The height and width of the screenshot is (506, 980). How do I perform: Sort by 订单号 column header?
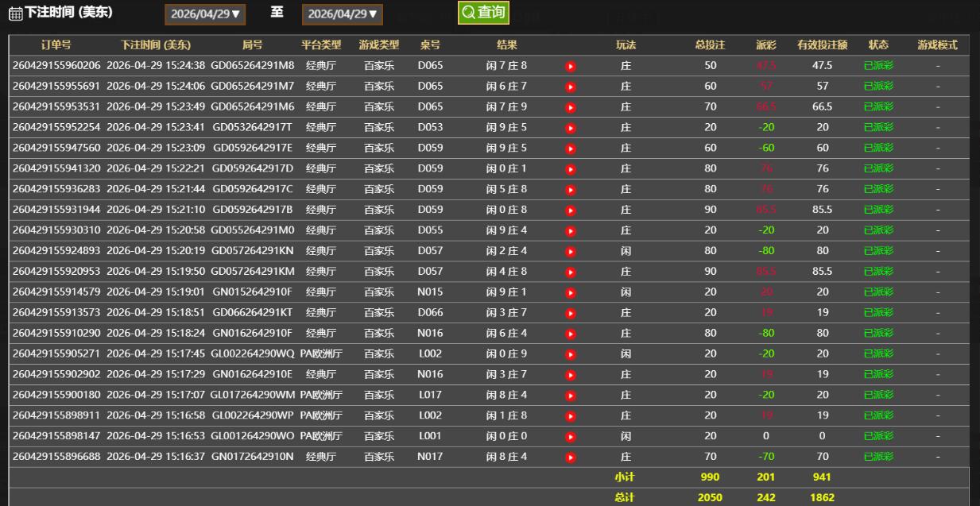[56, 45]
